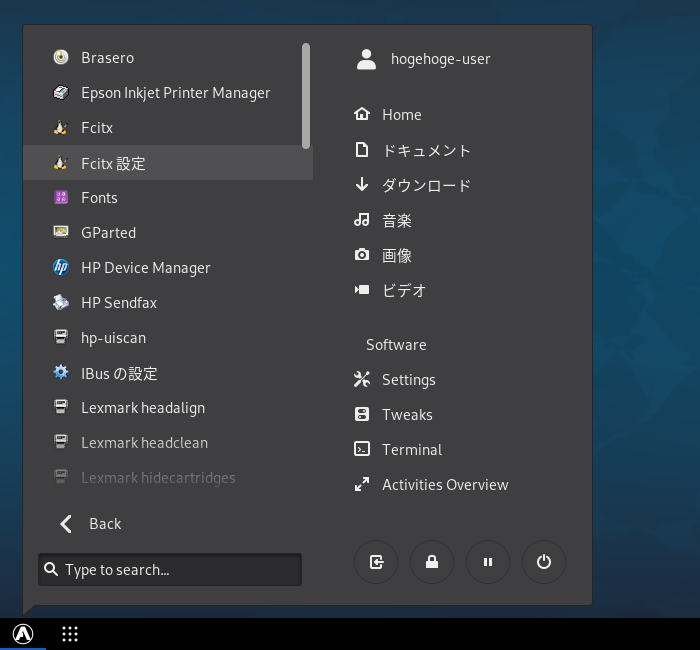This screenshot has width=700, height=650.
Task: Select the Software shortcut
Action: click(x=396, y=345)
